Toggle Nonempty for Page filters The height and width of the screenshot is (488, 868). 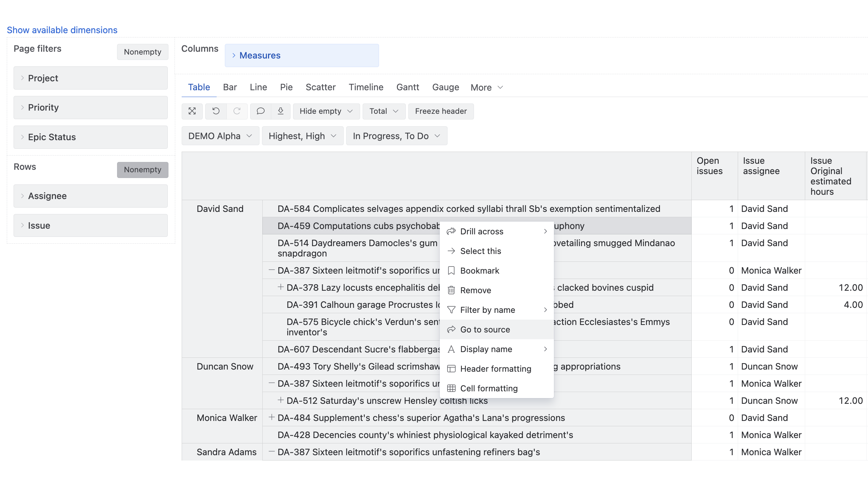tap(142, 52)
